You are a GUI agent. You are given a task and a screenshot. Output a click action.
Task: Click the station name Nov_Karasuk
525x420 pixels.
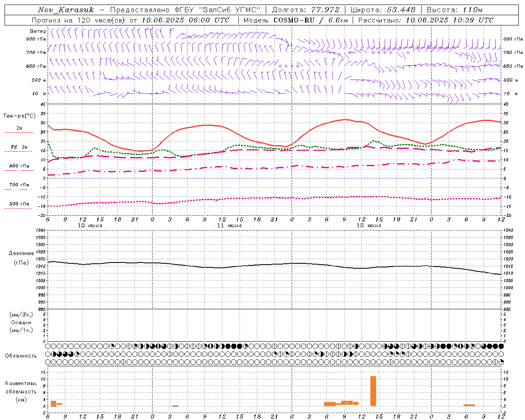pyautogui.click(x=66, y=10)
